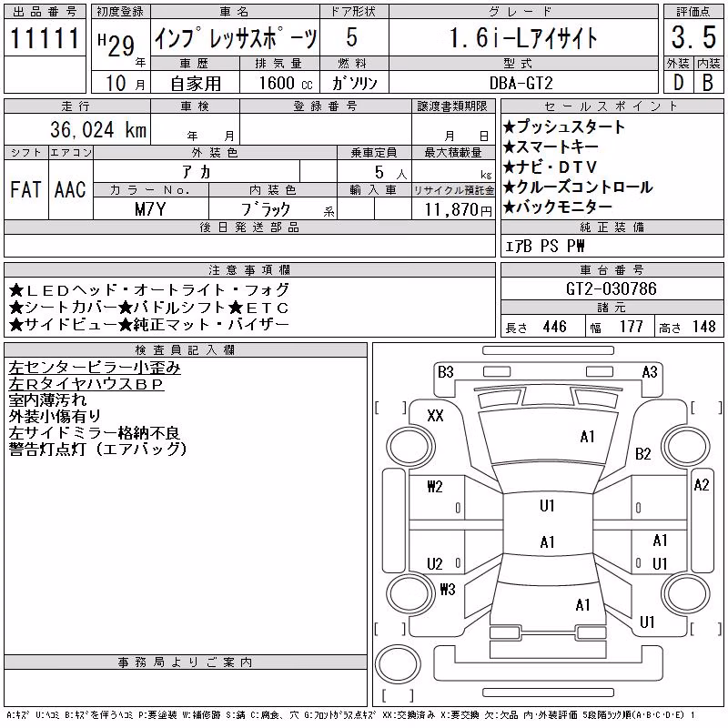Image resolution: width=728 pixels, height=728 pixels.
Task: Click the sales point クルーズコントロール
Action: 578,187
